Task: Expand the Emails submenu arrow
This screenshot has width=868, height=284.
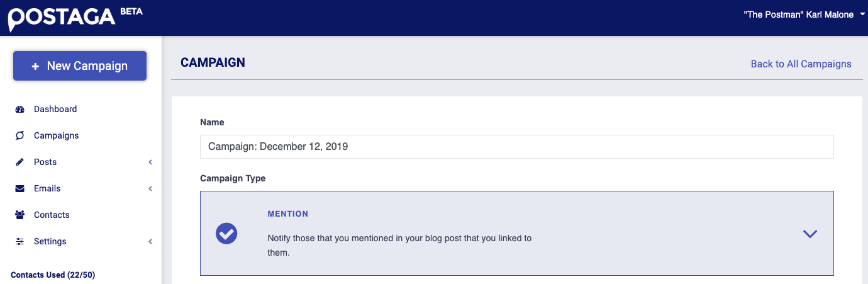Action: pos(150,189)
